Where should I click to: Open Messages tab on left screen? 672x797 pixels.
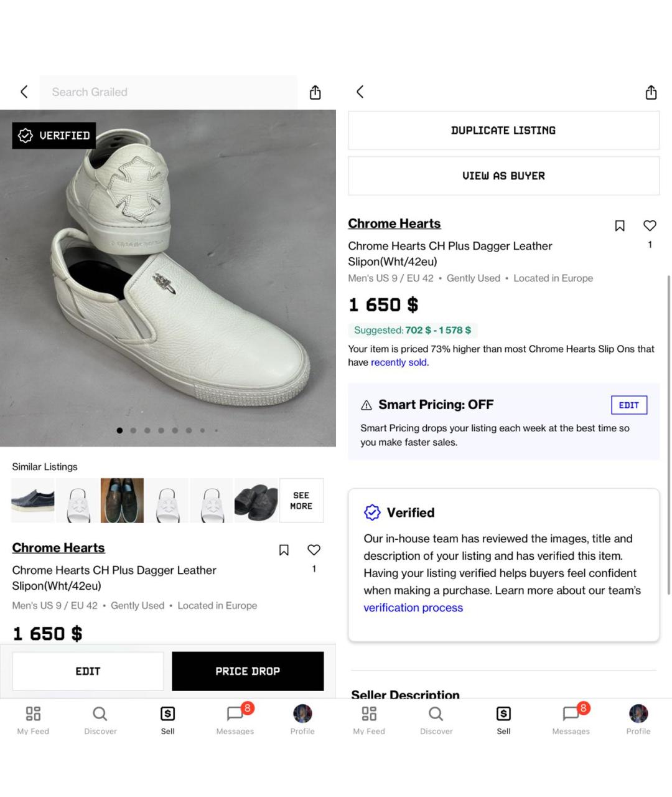pyautogui.click(x=235, y=719)
